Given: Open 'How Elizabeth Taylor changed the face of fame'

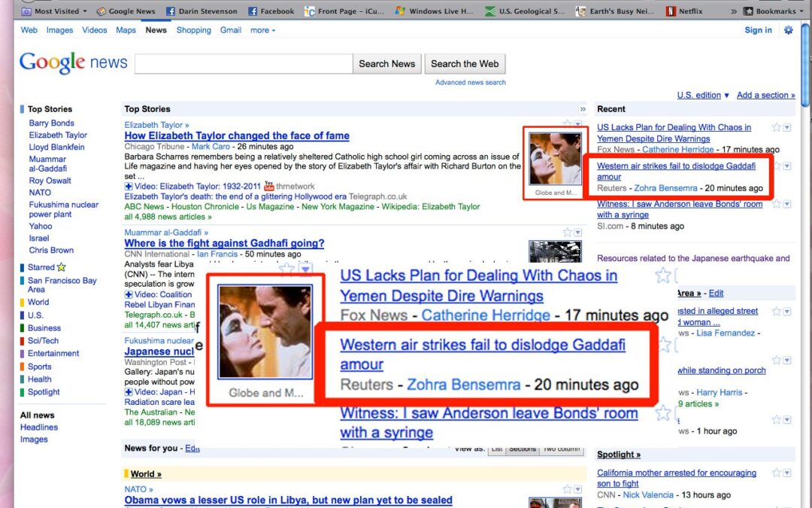Looking at the screenshot, I should pos(237,135).
